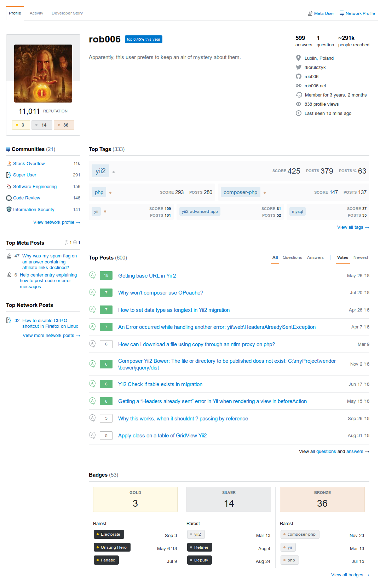Screen dimensions: 386x588
Task: Click the Stack Overflow community icon
Action: pyautogui.click(x=9, y=163)
